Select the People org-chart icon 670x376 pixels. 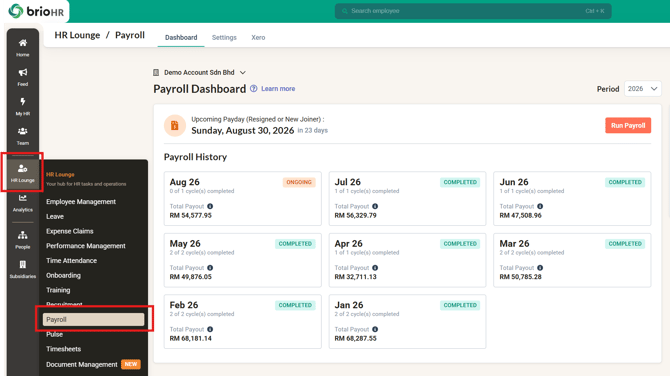[x=23, y=235]
